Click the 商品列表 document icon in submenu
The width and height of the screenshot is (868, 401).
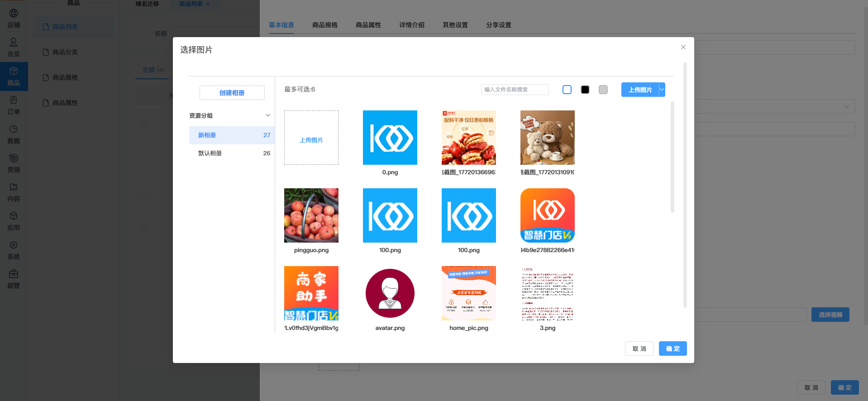pos(46,27)
